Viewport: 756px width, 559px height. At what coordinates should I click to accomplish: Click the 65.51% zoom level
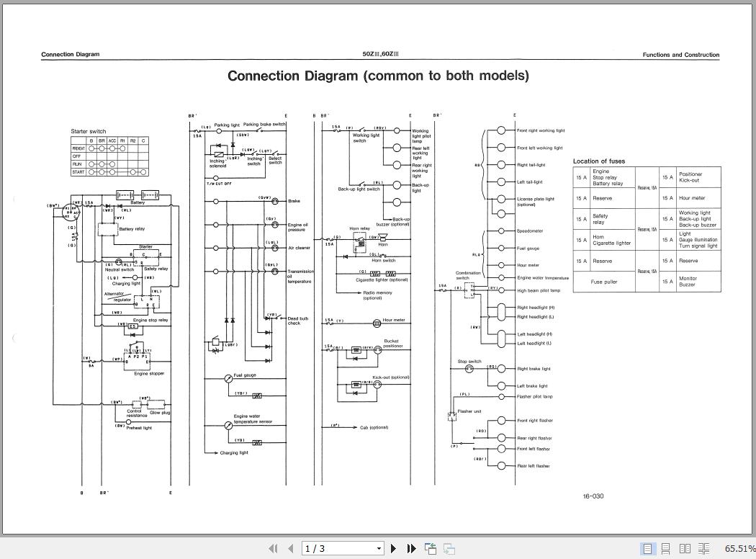(739, 548)
